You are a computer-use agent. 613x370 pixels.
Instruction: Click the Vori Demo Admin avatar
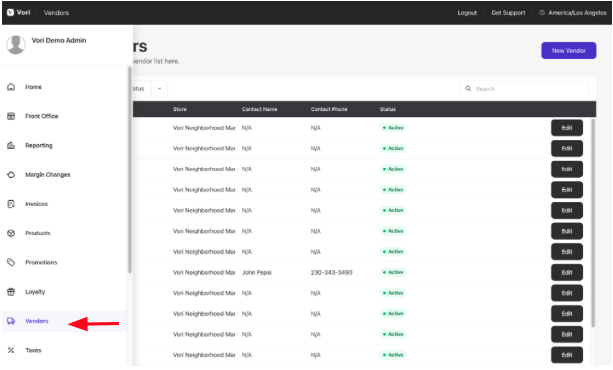point(16,44)
